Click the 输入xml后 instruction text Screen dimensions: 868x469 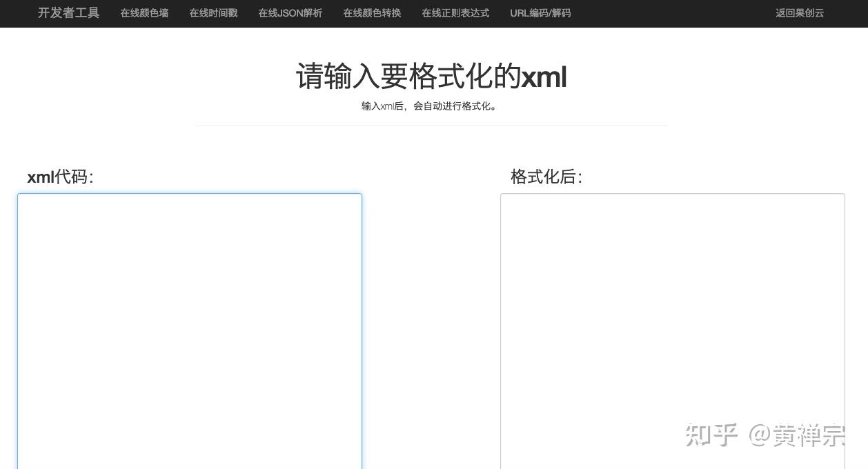coord(431,106)
